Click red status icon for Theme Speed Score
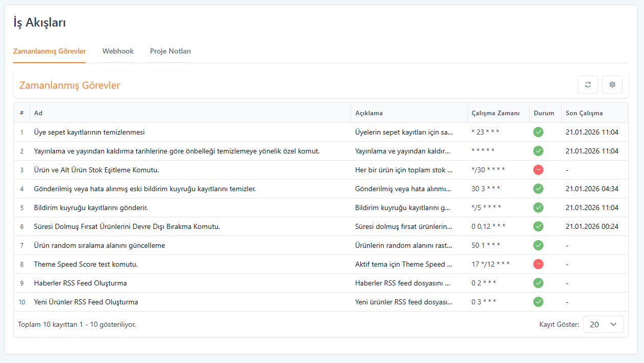This screenshot has width=644, height=363. (538, 264)
